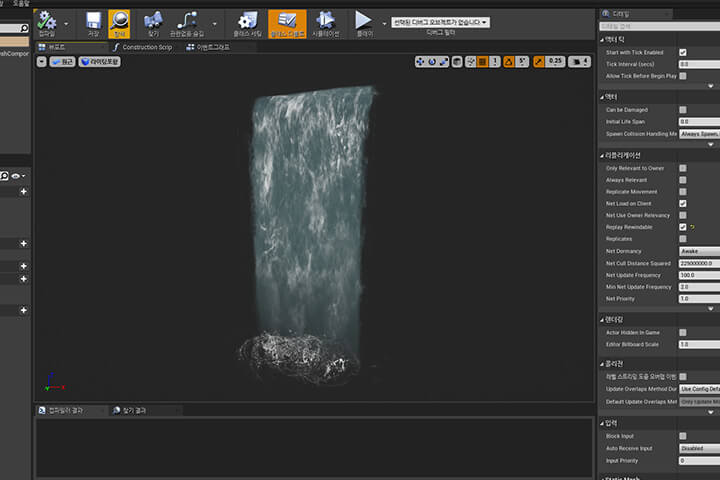
Task: Switch to the Compiler Results tab
Action: point(66,410)
